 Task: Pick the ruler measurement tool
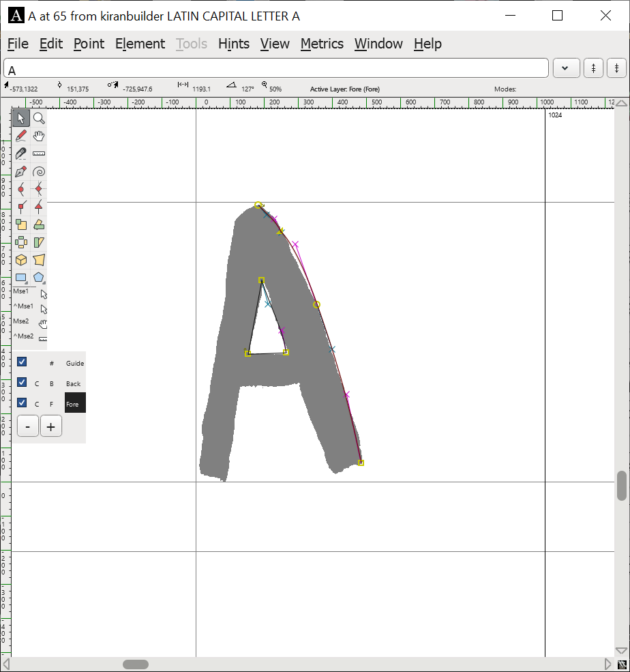39,154
